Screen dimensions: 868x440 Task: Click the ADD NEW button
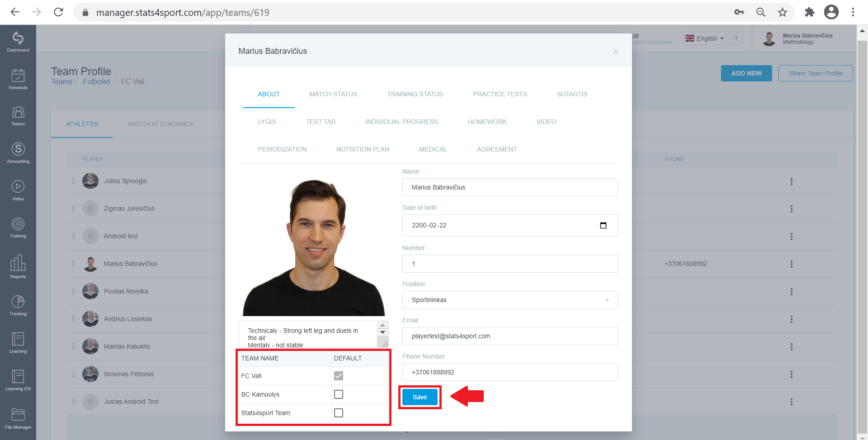746,73
